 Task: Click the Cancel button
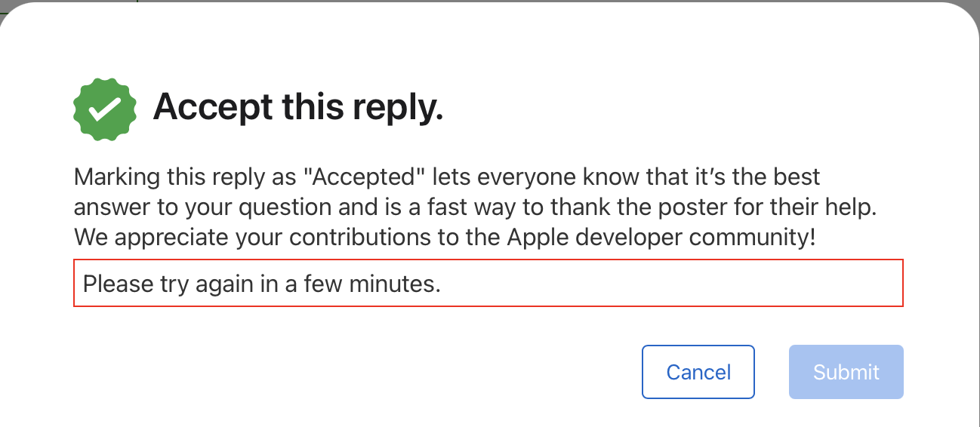click(x=698, y=372)
